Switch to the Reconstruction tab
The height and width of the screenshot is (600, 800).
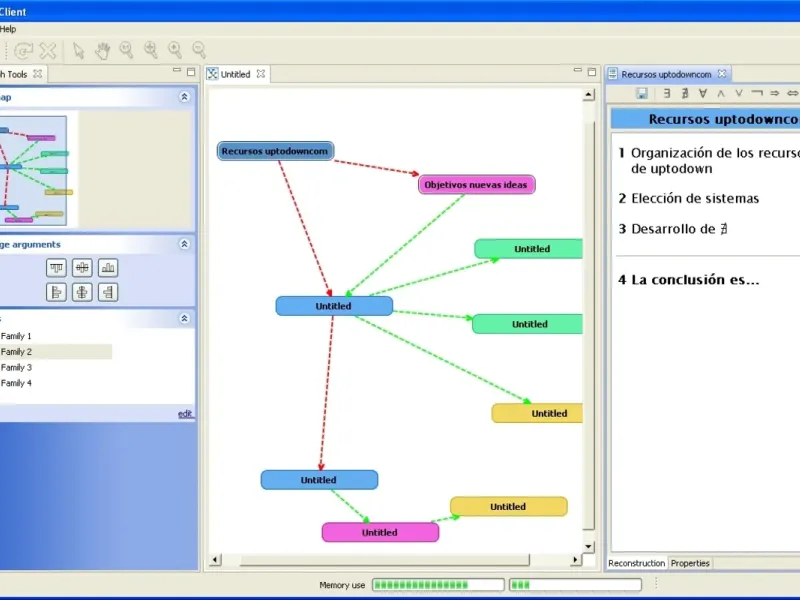pos(636,563)
